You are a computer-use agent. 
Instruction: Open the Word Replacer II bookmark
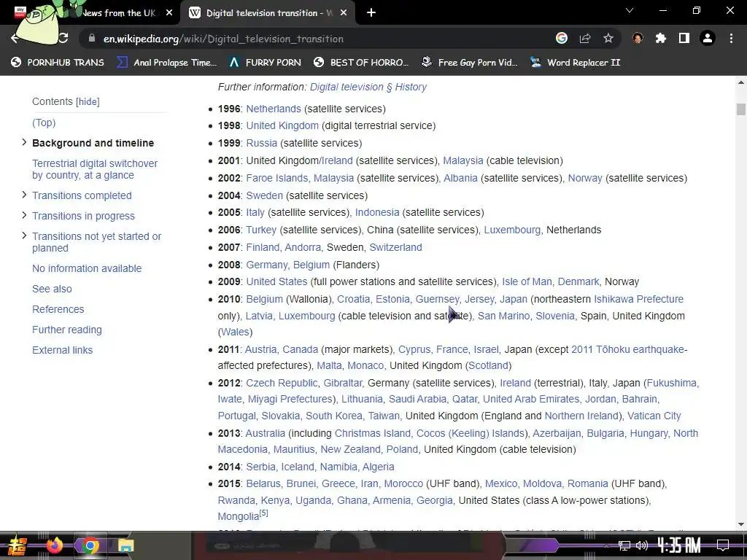click(576, 63)
